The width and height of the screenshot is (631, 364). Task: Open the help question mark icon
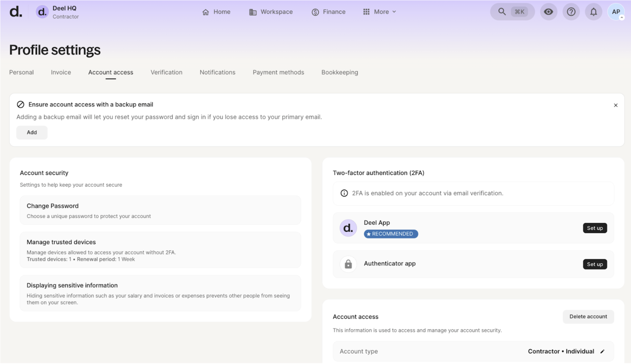point(571,11)
